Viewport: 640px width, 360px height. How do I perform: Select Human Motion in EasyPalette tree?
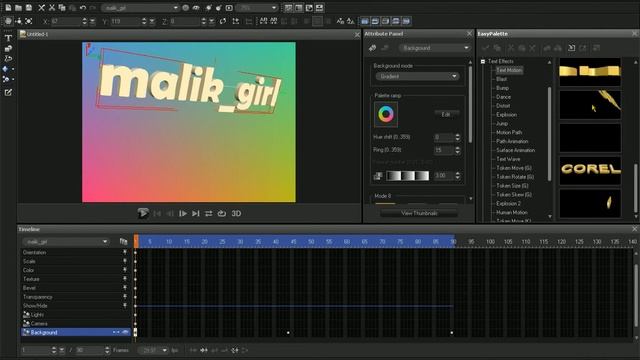512,213
